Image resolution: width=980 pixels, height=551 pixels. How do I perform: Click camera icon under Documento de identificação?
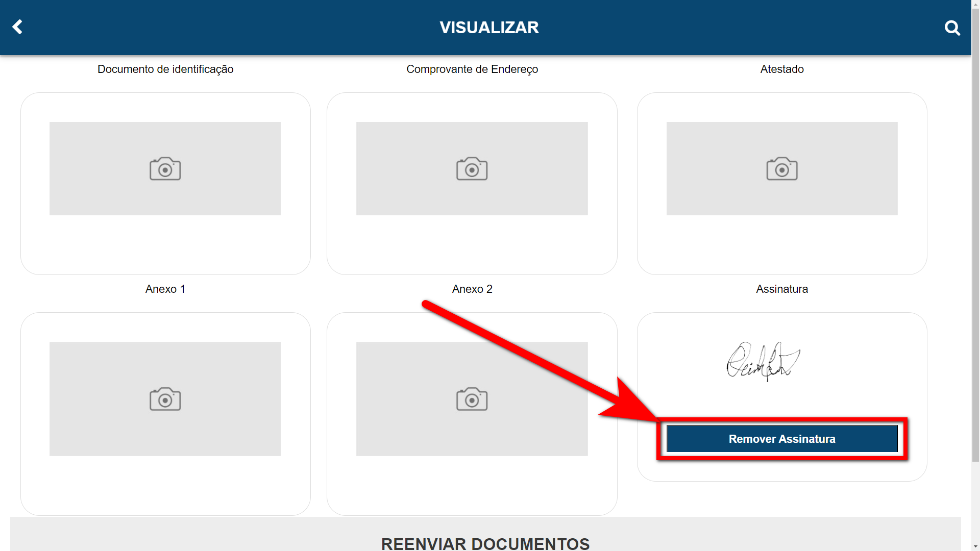[165, 169]
